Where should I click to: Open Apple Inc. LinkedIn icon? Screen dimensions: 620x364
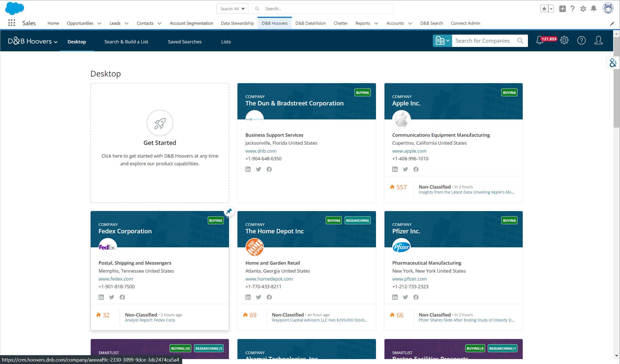click(x=395, y=169)
